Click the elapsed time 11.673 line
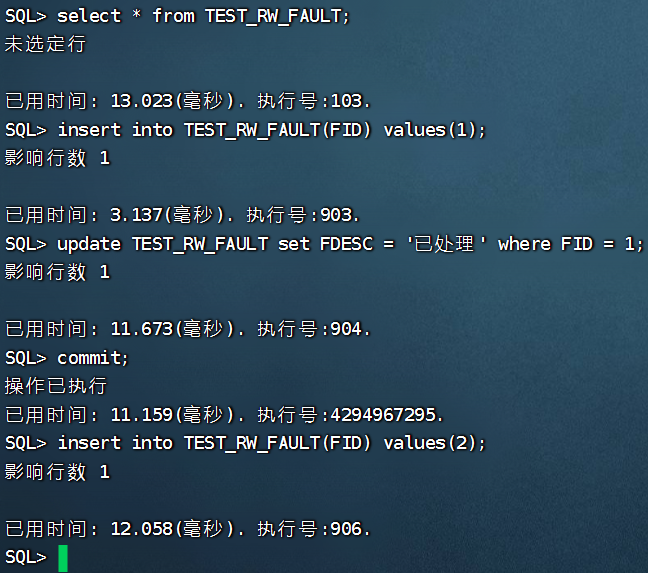This screenshot has width=648, height=573. [188, 329]
